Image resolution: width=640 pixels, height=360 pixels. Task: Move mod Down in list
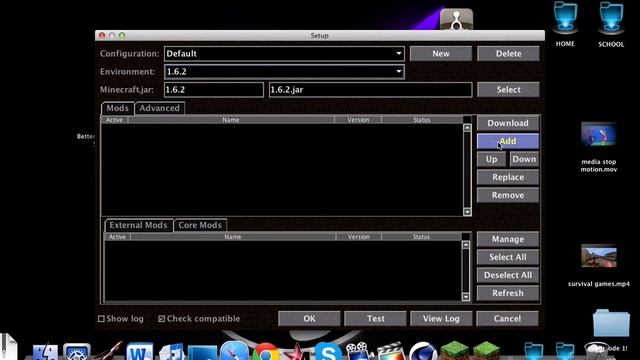tap(524, 159)
